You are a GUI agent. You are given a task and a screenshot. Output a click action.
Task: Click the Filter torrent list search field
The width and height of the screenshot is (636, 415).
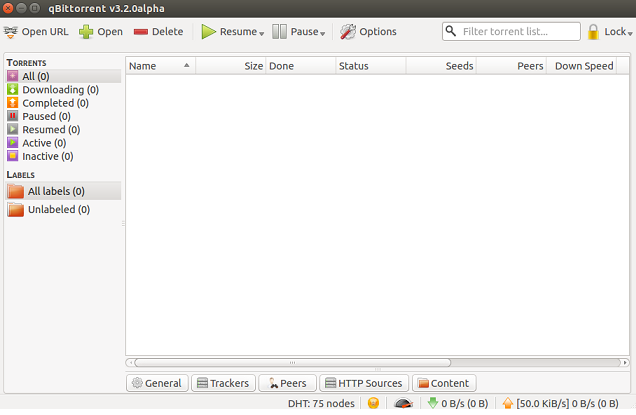pos(511,32)
